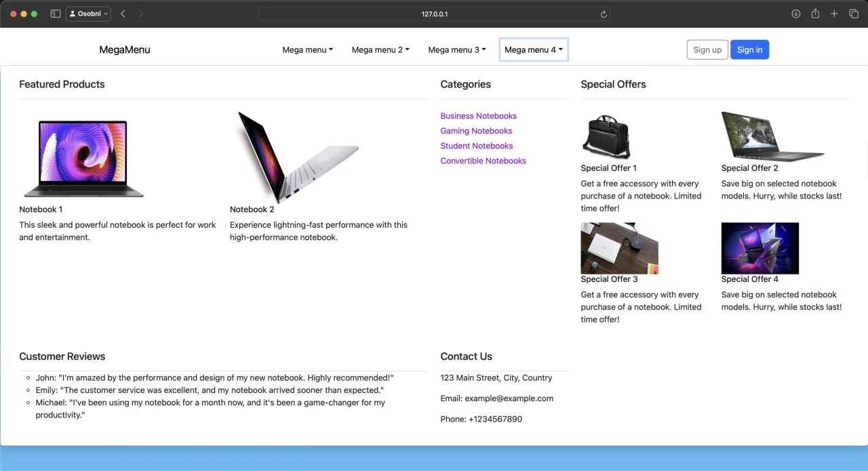Screen dimensions: 868x471
Task: Click the Notebook 1 description text
Action: tap(117, 231)
